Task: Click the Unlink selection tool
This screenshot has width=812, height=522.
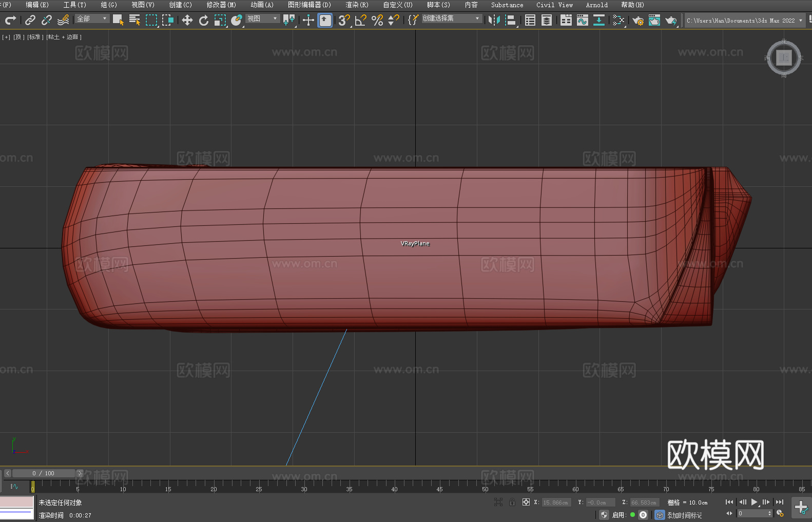Action: (x=47, y=20)
